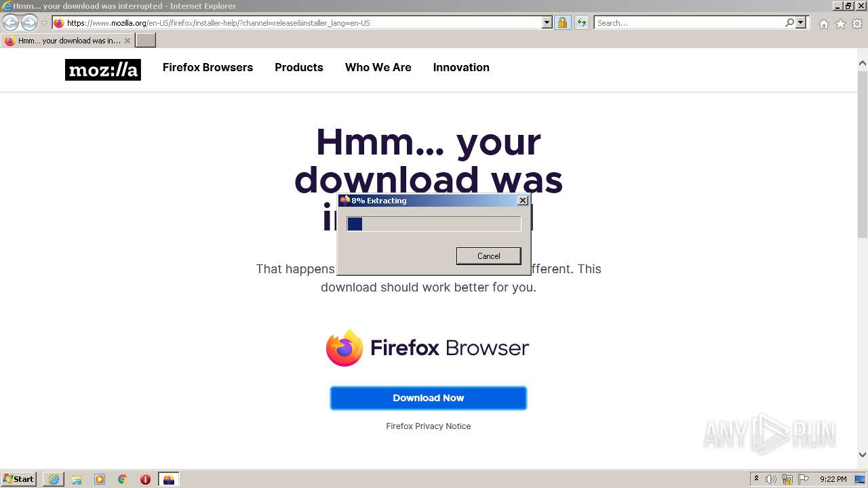The width and height of the screenshot is (868, 488).
Task: Select the 'Hmm... your download was in...' tab
Action: tap(67, 41)
